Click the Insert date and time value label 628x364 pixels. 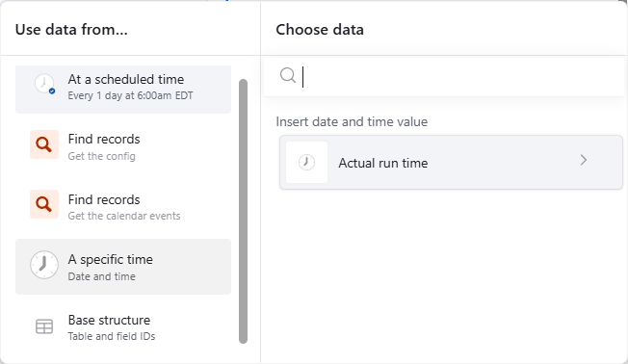[x=352, y=121]
